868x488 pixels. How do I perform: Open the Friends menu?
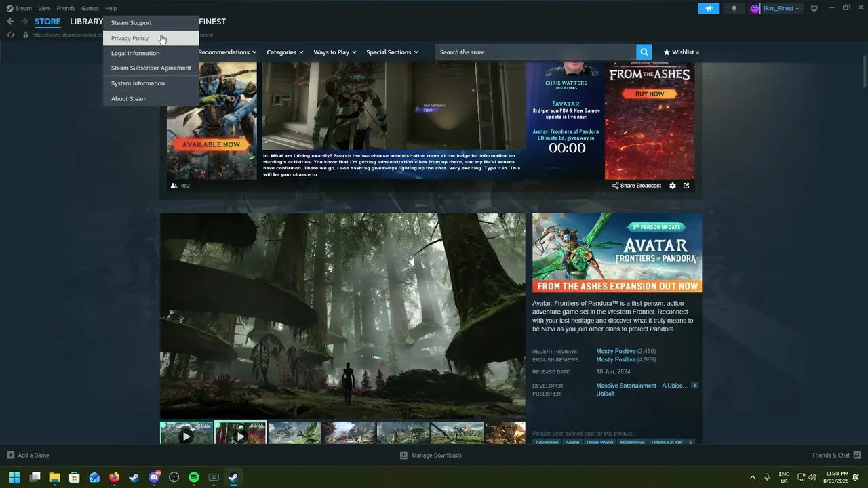(x=66, y=8)
